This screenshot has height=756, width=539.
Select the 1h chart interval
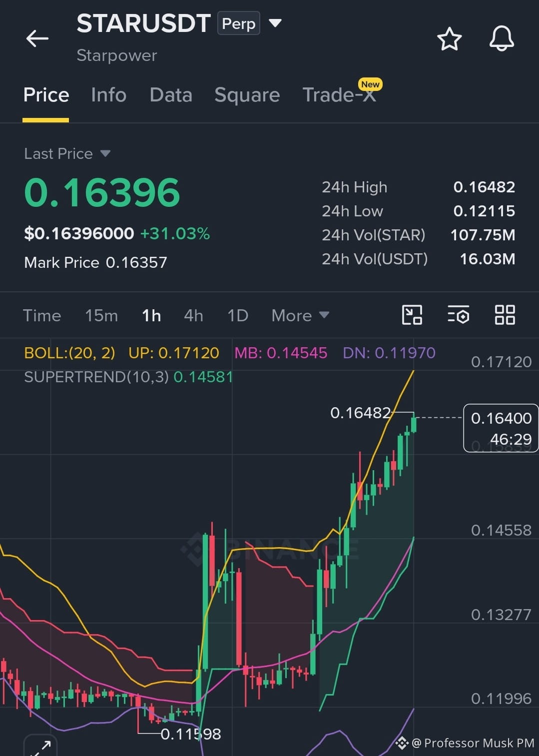coord(151,316)
